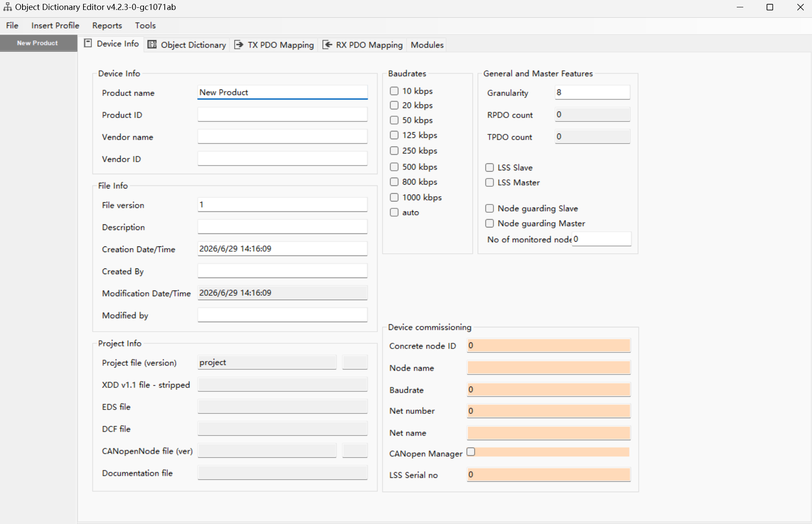This screenshot has width=812, height=524.
Task: Click the Node name input field
Action: click(549, 367)
